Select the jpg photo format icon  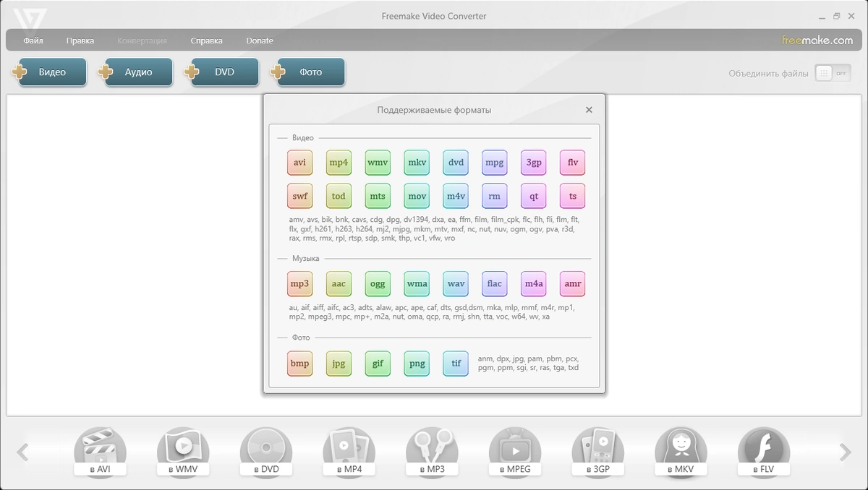(x=339, y=364)
